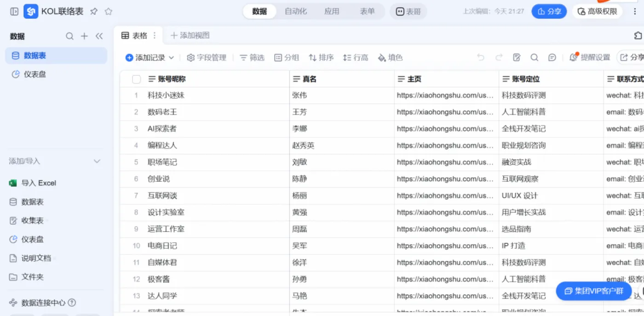Open the xiaohongshu link in row 5

(445, 162)
